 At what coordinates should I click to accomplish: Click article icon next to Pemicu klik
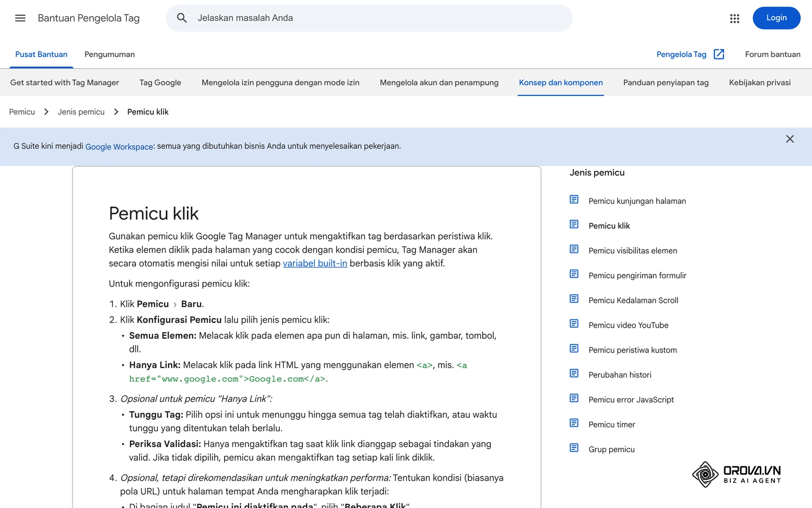[574, 225]
